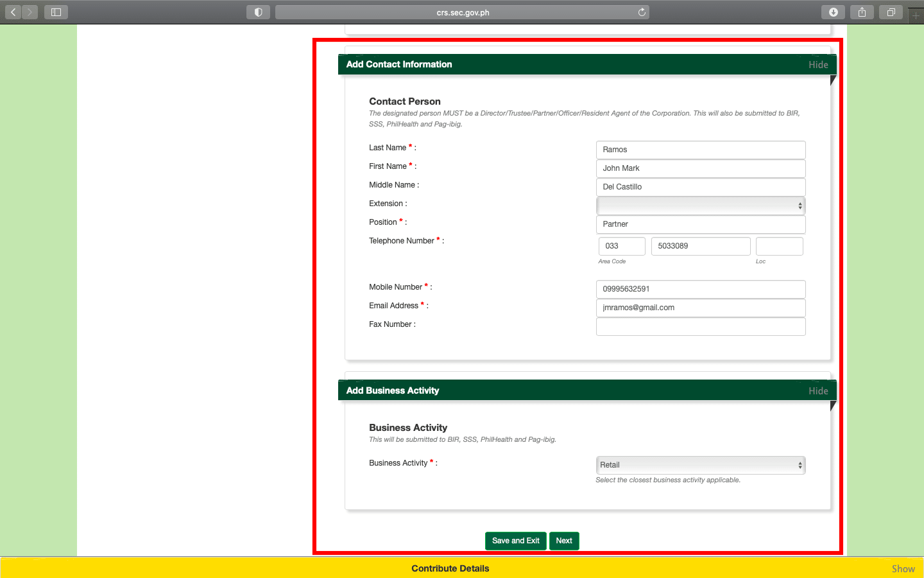Hide the Add Contact Information section
Viewport: 924px width, 578px height.
[818, 65]
